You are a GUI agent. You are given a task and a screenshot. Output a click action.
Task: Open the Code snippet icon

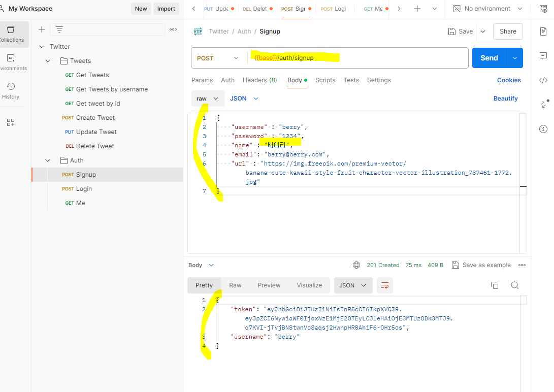pos(543,80)
